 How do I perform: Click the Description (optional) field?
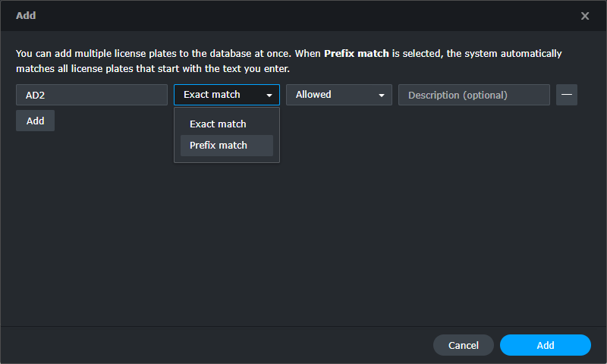click(473, 95)
